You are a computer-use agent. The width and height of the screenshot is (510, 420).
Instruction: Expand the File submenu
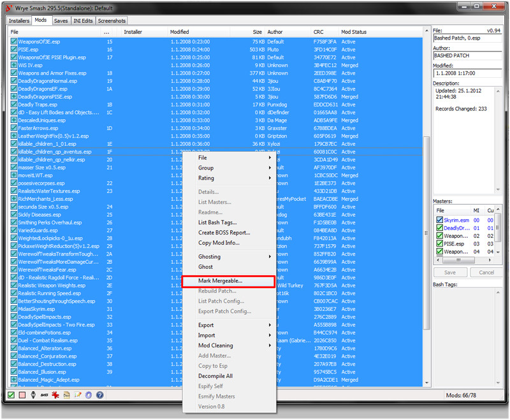click(x=229, y=157)
